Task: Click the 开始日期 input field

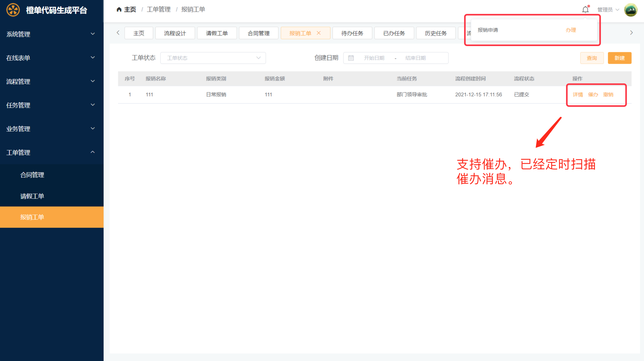Action: tap(374, 58)
